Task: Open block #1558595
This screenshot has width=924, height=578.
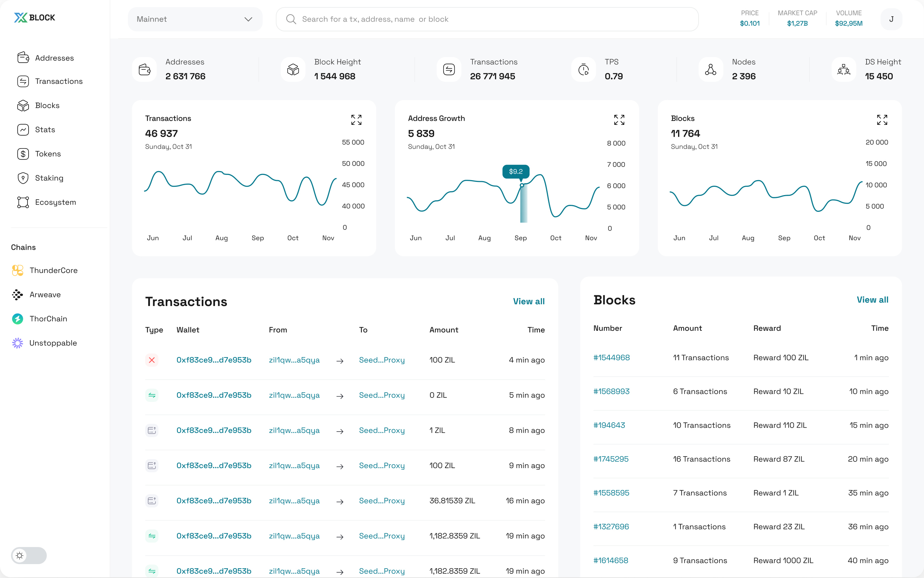Action: 611,493
